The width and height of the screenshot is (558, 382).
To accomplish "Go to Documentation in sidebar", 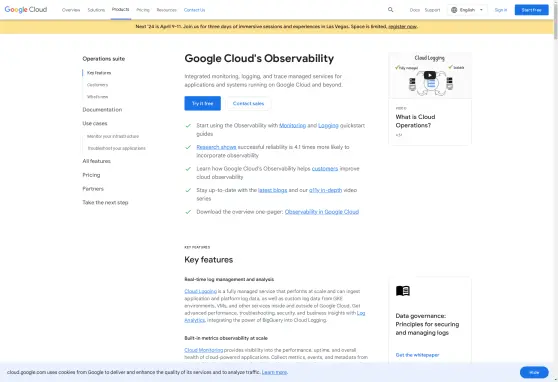I will [102, 110].
